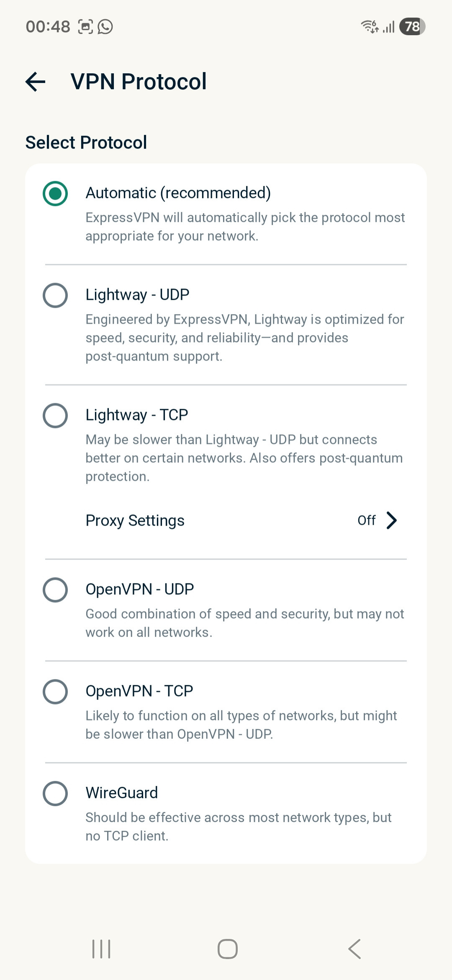Tap the Lightway - UDP description text
This screenshot has width=452, height=980.
pyautogui.click(x=244, y=338)
